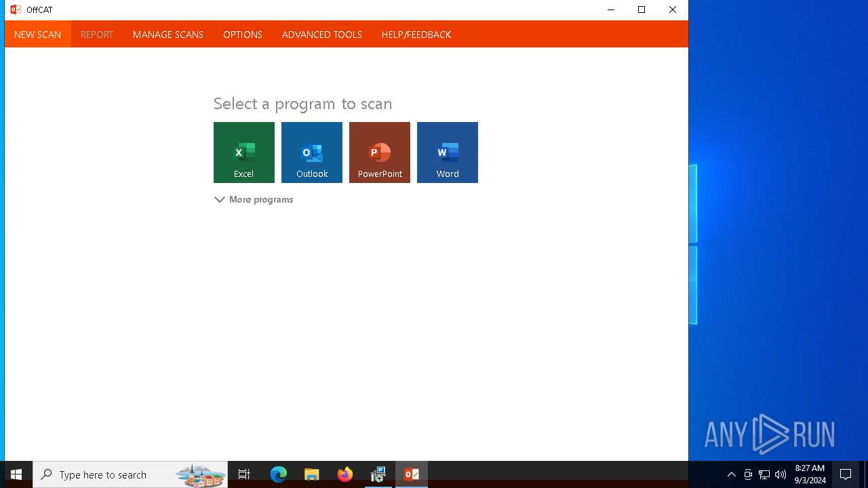Click the OffCAT taskbar icon
Viewport: 868px width, 488px height.
(x=412, y=474)
